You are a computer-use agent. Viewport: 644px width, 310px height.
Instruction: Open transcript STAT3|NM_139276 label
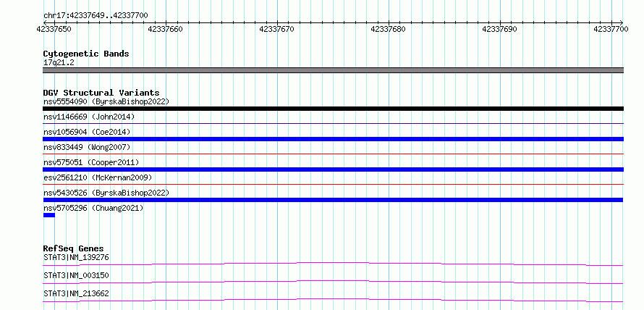(76, 258)
